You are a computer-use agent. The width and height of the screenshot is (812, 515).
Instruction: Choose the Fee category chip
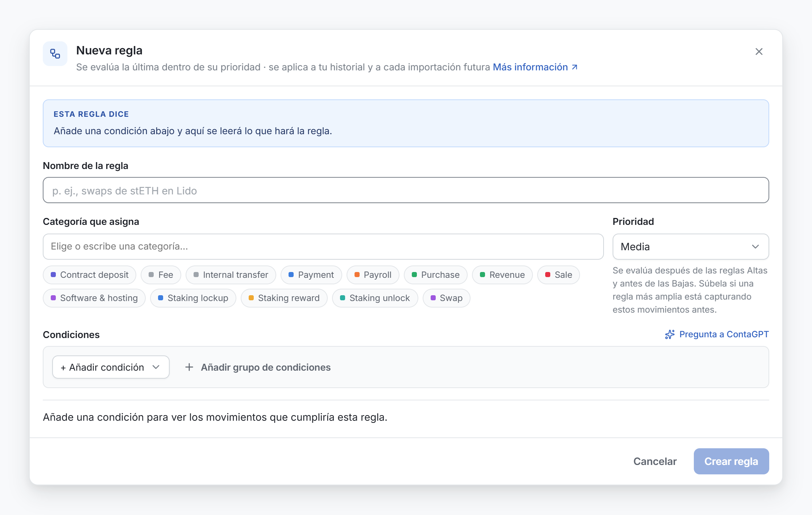(161, 275)
